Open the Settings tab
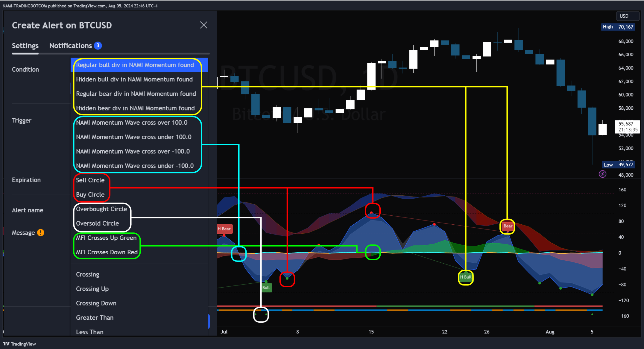The height and width of the screenshot is (349, 644). [25, 46]
